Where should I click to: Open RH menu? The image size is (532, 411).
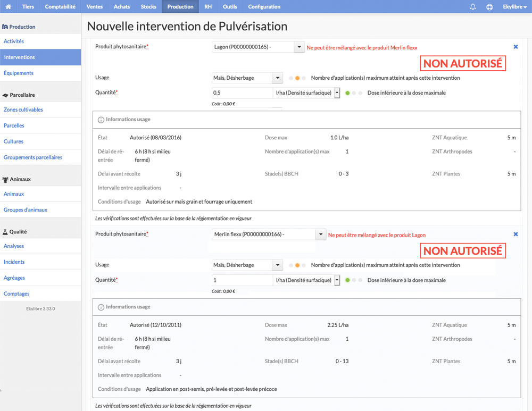[x=208, y=6]
